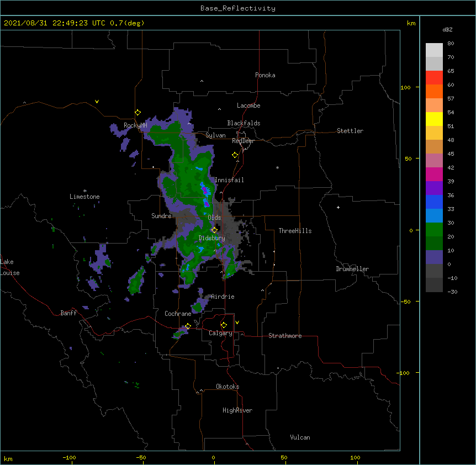Click the Vulcan town label
Screen dimensions: 476x465
(x=300, y=437)
